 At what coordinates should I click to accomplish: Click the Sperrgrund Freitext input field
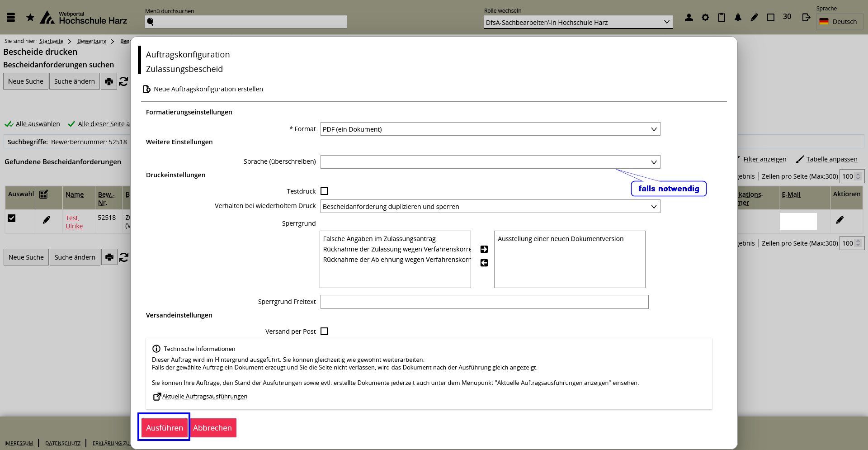click(x=484, y=302)
